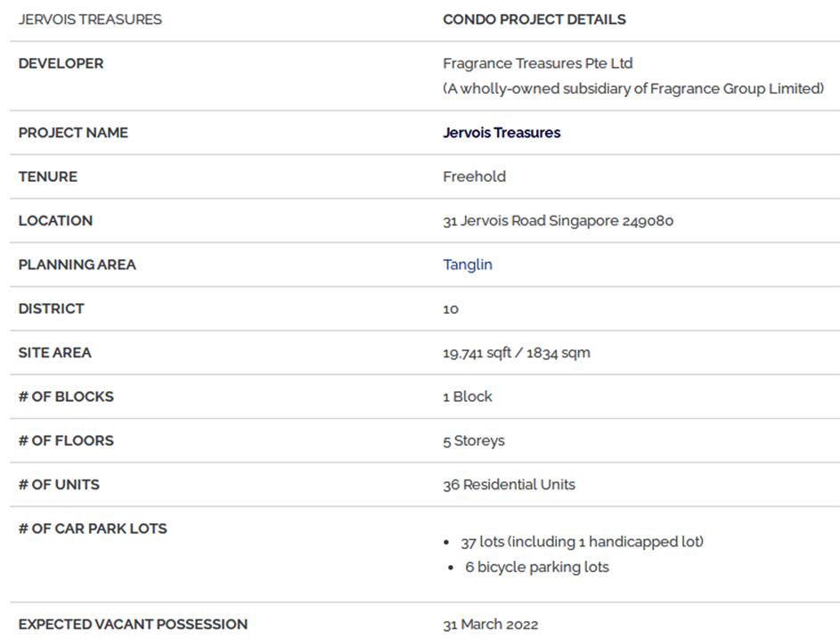Viewport: 840px width, 639px height.
Task: Click the TENURE row label
Action: point(48,176)
